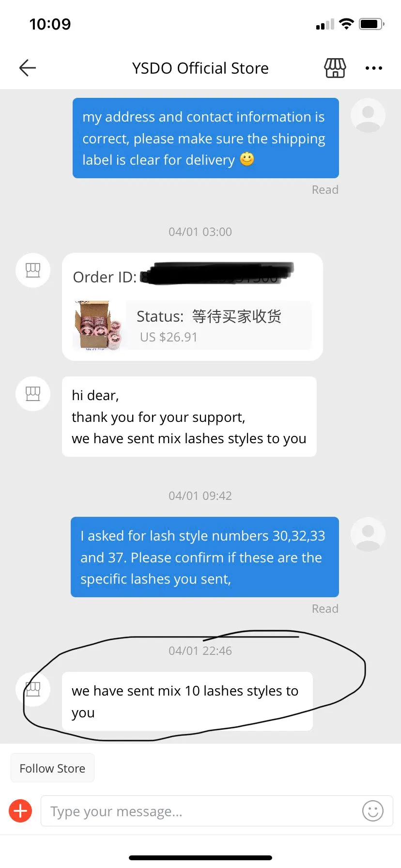The height and width of the screenshot is (868, 401).
Task: Tap the YSDO Official Store title
Action: click(x=200, y=68)
